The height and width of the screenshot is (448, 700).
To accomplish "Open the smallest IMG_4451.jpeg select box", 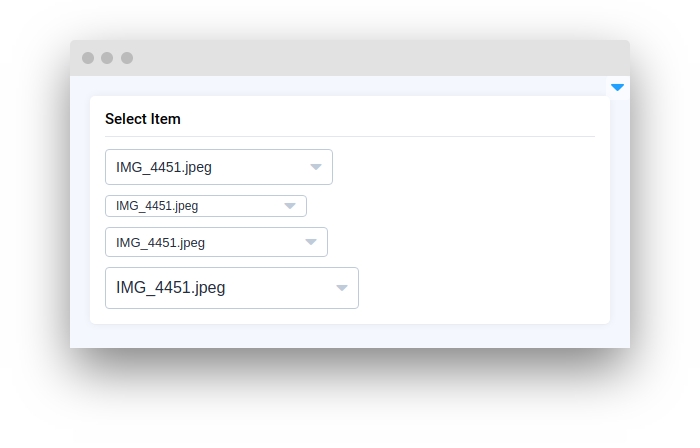I will click(206, 206).
